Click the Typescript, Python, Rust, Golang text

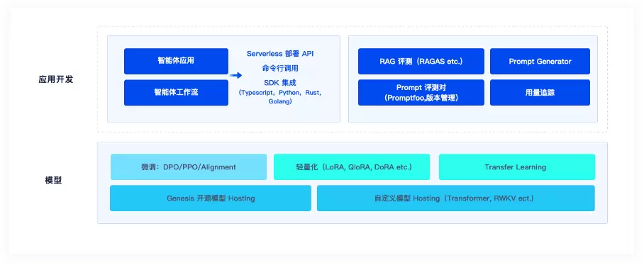coord(280,97)
